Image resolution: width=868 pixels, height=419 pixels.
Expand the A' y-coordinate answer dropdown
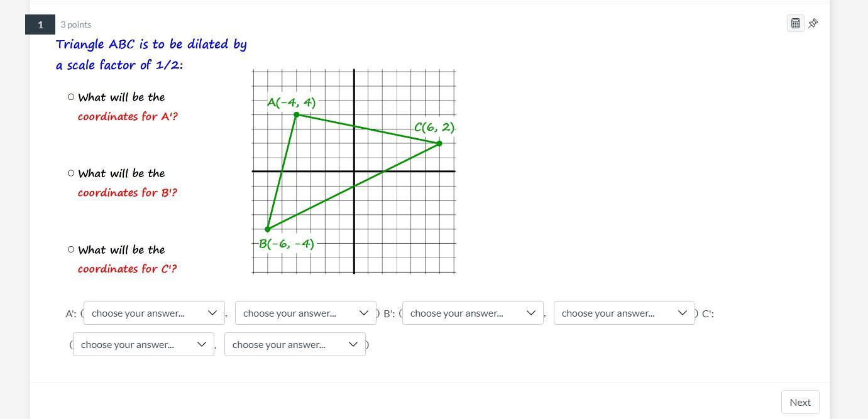coord(305,313)
